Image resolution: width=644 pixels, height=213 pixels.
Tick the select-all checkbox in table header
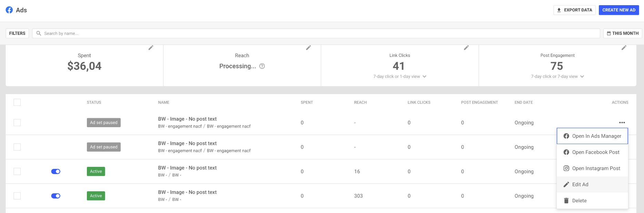point(17,102)
